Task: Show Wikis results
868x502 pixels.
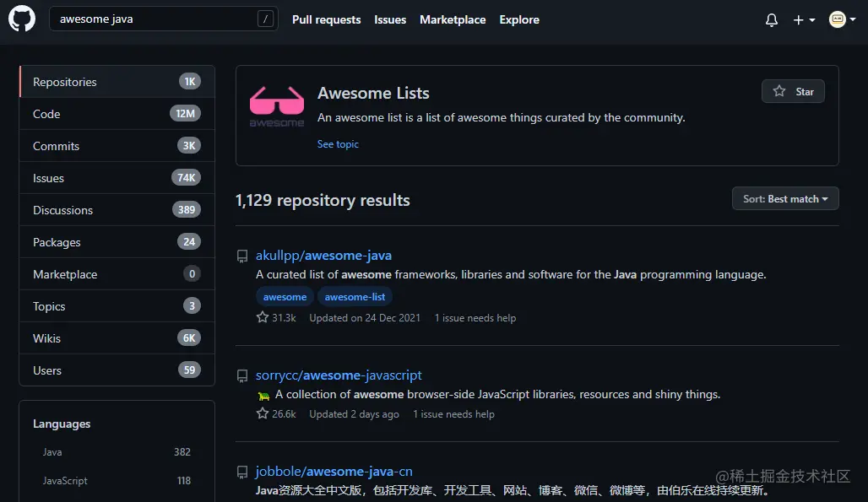Action: [x=117, y=338]
